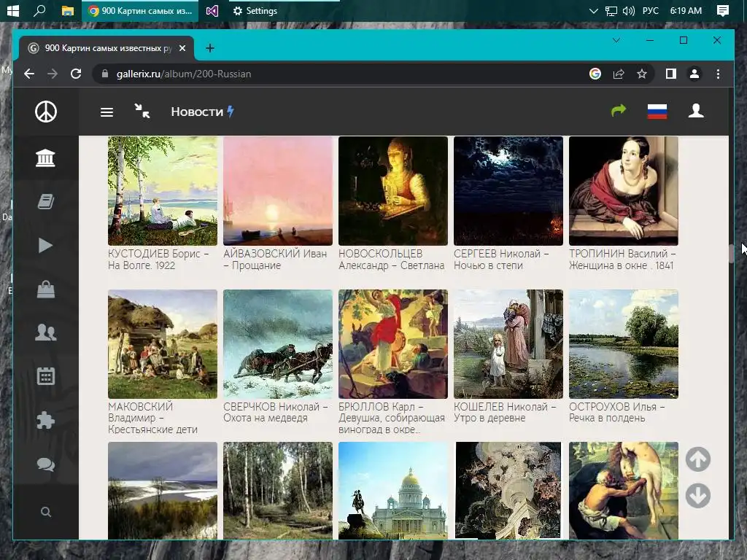Image resolution: width=747 pixels, height=560 pixels.
Task: Open Остроухов Речка в полдень thumbnail
Action: tap(624, 344)
